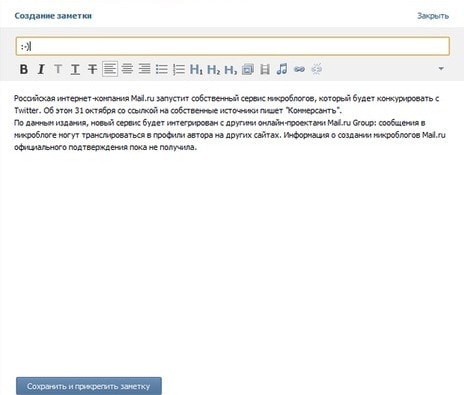Insert a numbered list
464x395 pixels.
coord(179,69)
